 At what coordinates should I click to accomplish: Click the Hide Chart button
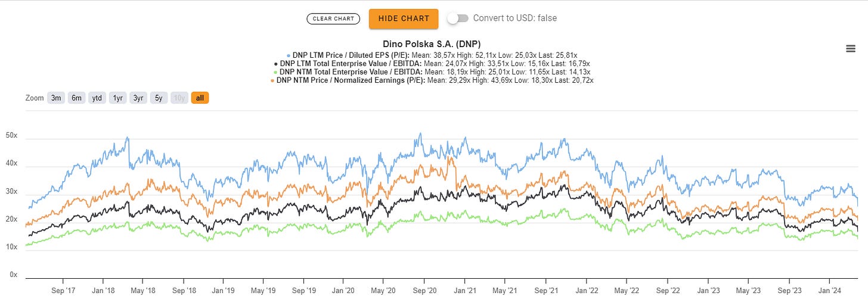404,18
